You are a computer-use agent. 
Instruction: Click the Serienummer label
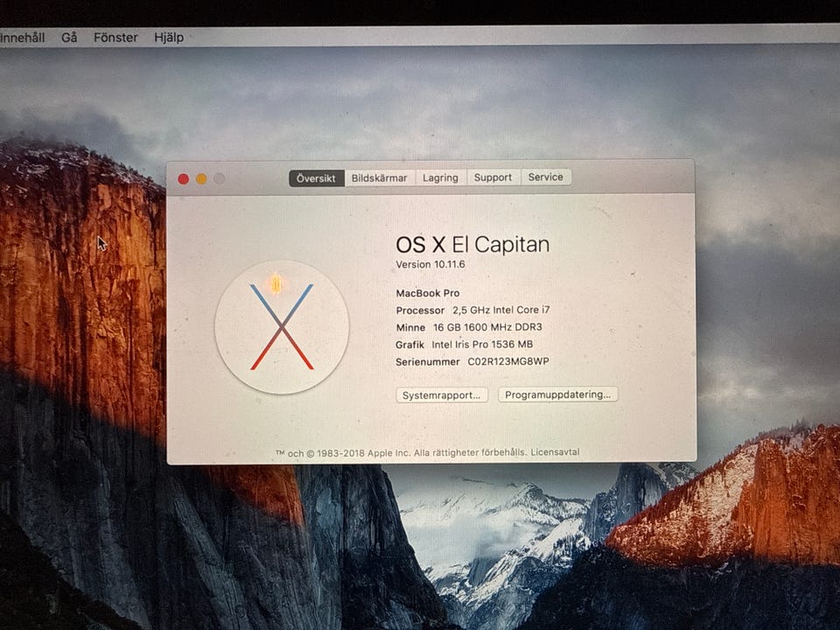pyautogui.click(x=428, y=362)
